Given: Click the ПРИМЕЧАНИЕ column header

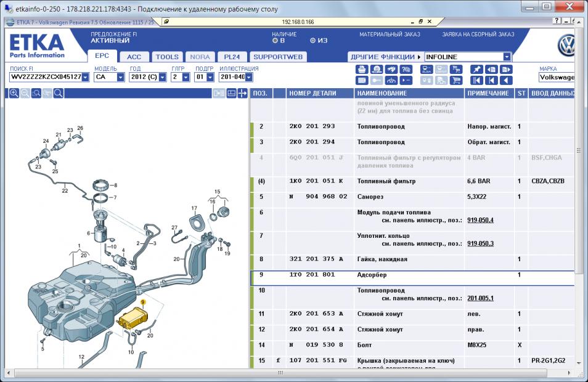Looking at the screenshot, I should tap(489, 94).
